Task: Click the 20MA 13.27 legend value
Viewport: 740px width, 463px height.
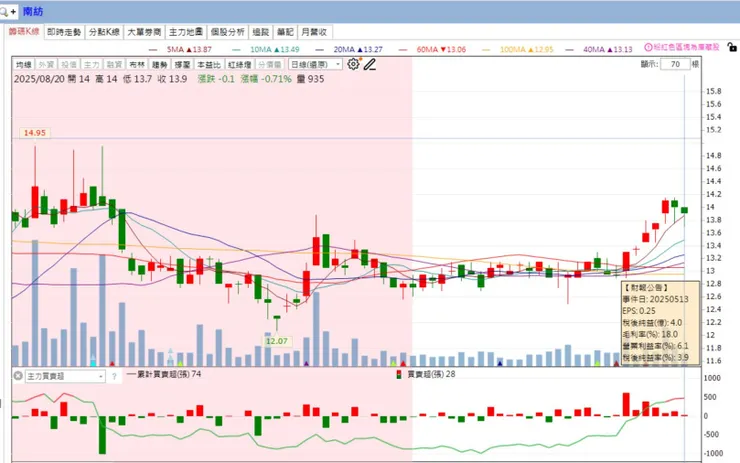Action: coord(358,49)
